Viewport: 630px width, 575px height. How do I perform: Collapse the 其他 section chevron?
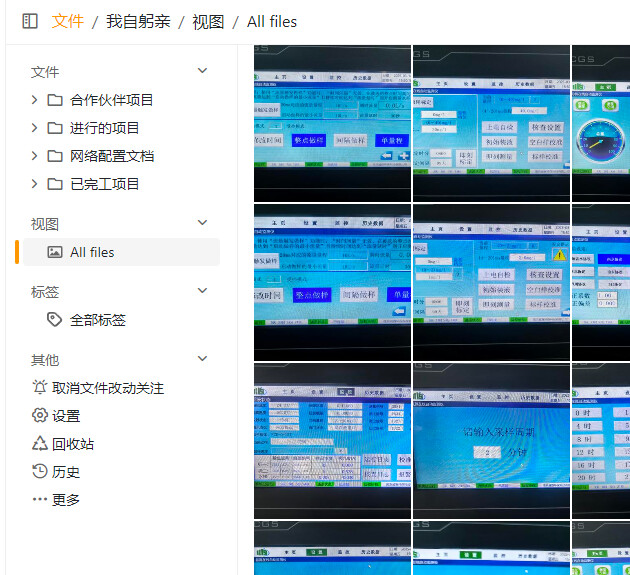(202, 358)
